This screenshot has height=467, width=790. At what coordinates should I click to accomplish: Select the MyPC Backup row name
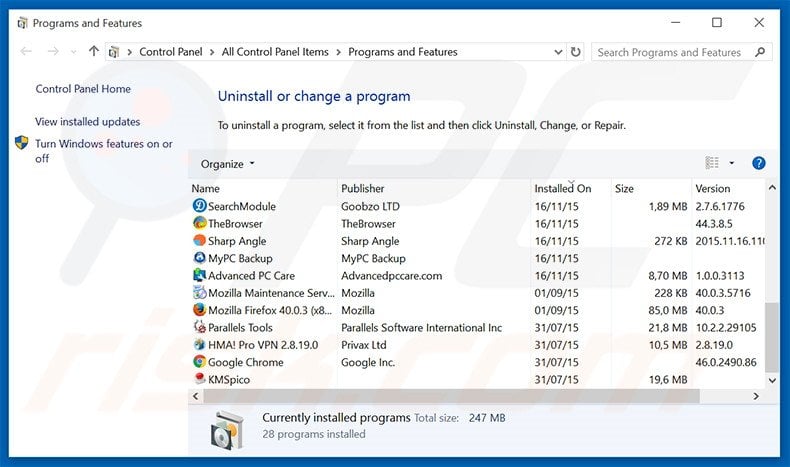240,258
